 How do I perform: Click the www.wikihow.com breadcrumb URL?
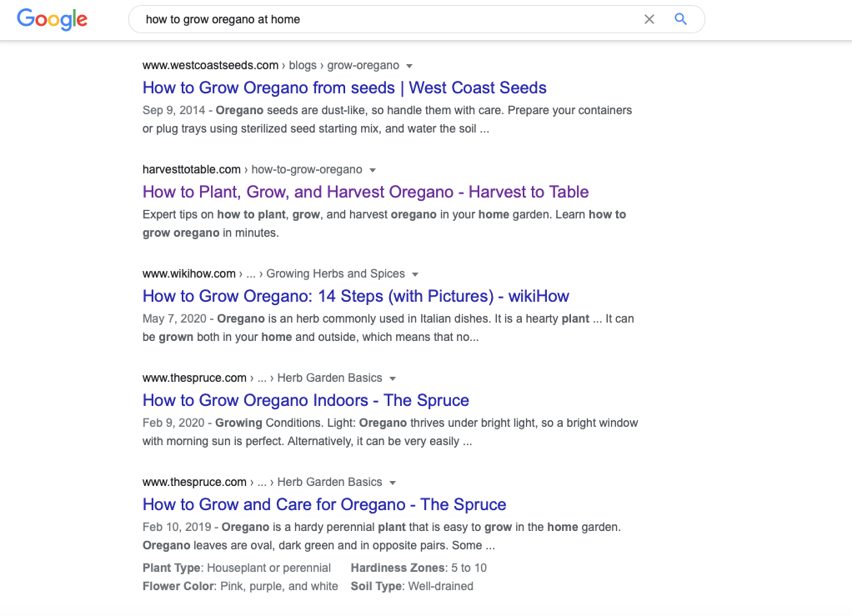[189, 273]
